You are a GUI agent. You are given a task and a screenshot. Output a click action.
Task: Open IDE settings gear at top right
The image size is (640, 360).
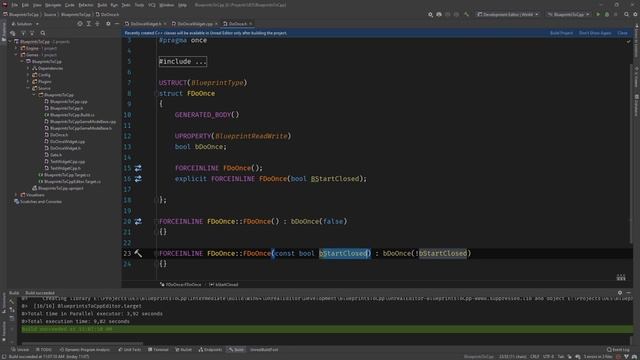(635, 14)
